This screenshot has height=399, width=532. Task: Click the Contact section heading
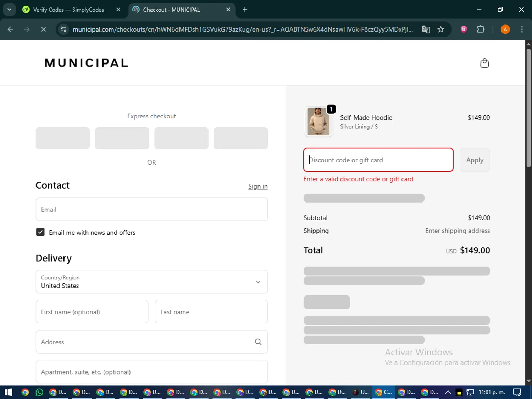(x=52, y=185)
